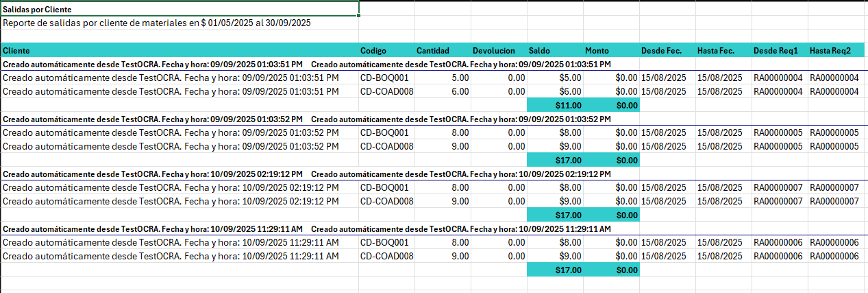This screenshot has height=293, width=868.
Task: Select the Saldo cell showing $6.00
Action: pyautogui.click(x=555, y=91)
